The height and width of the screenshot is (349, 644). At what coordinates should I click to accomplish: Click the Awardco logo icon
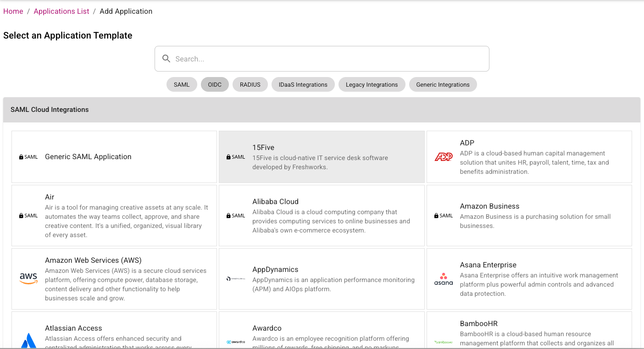coord(236,342)
